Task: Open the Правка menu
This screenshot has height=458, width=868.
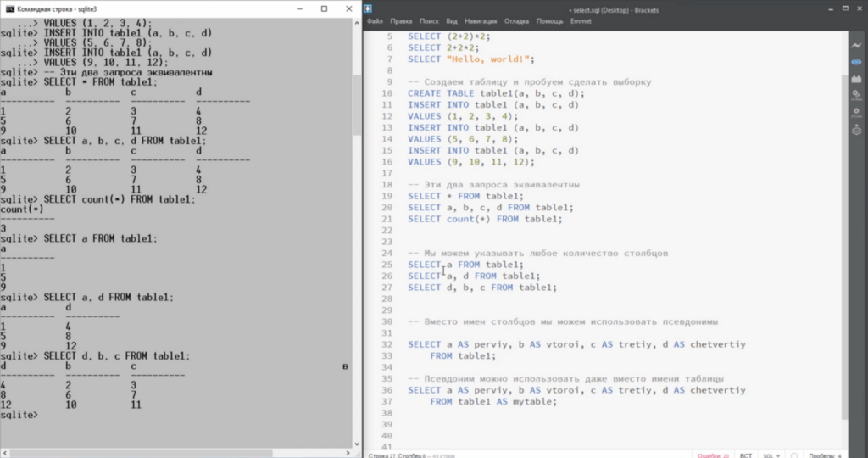Action: tap(401, 21)
